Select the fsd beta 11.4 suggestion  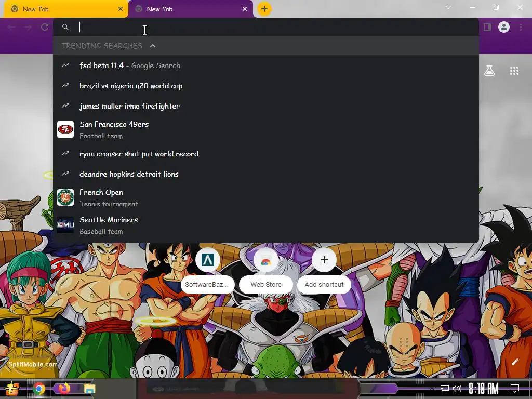[x=265, y=65]
